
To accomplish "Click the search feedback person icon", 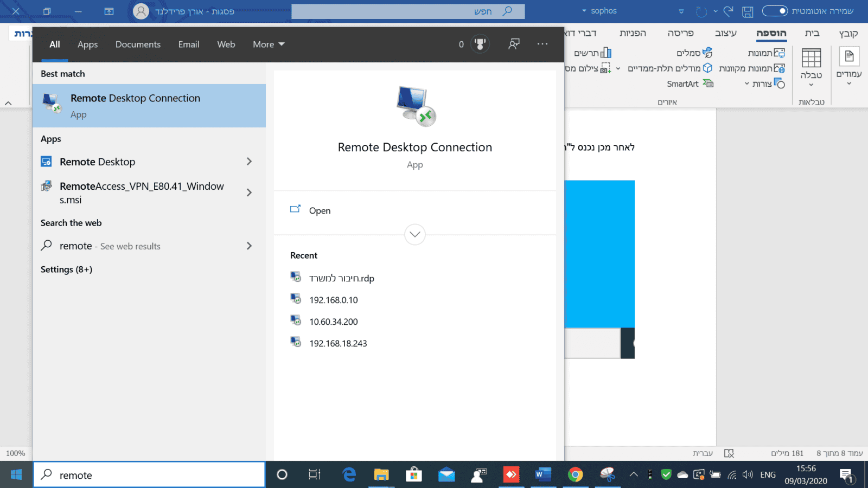I will 514,44.
